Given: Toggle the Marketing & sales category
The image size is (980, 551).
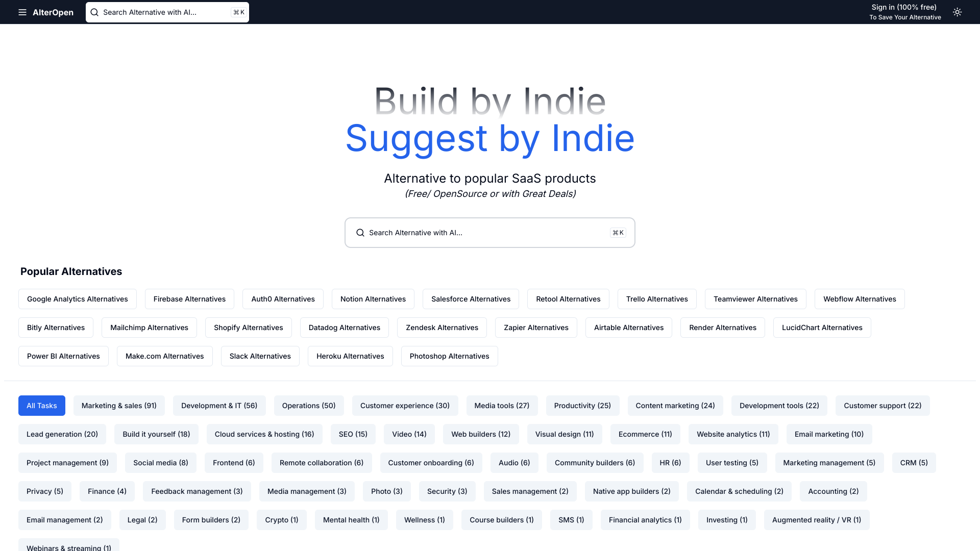Looking at the screenshot, I should point(119,405).
